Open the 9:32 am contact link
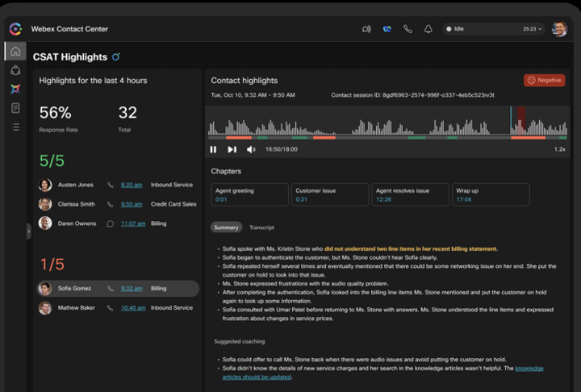This screenshot has height=392, width=581. (x=132, y=288)
